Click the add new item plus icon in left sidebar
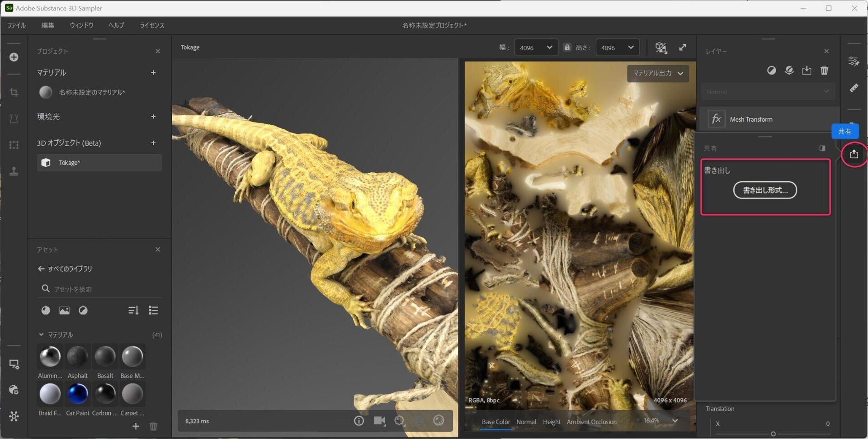Viewport: 868px width, 439px height. pyautogui.click(x=14, y=57)
